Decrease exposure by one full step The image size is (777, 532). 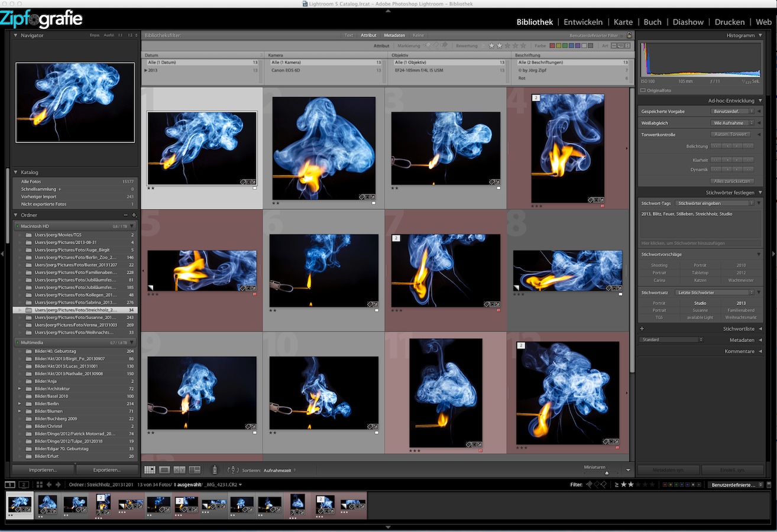tap(716, 146)
